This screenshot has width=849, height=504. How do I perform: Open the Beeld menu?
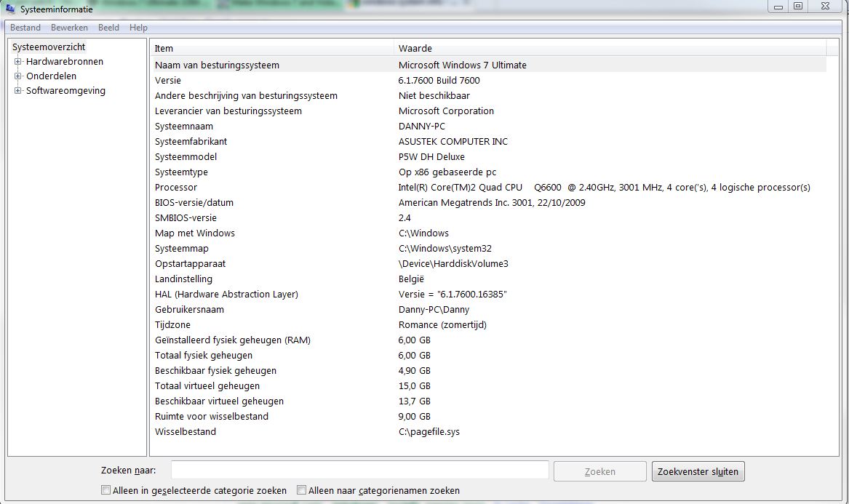(108, 28)
